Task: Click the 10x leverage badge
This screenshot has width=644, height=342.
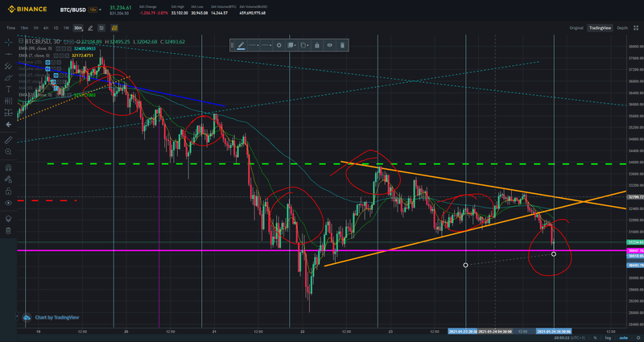Action: coord(93,10)
